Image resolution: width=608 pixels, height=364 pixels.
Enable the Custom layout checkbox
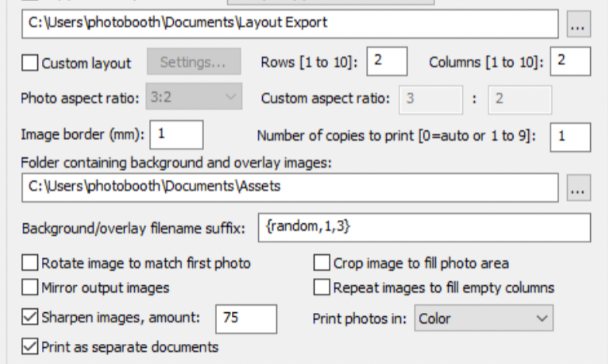coord(30,63)
